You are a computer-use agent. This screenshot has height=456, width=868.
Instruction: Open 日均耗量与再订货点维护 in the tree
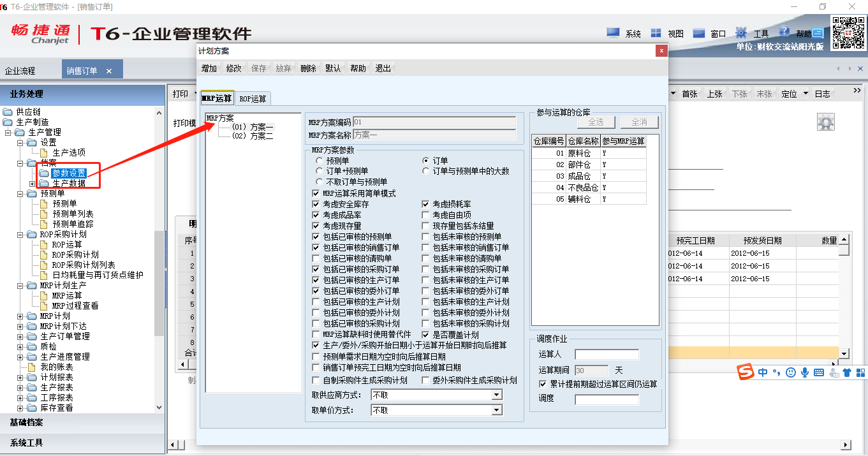98,275
